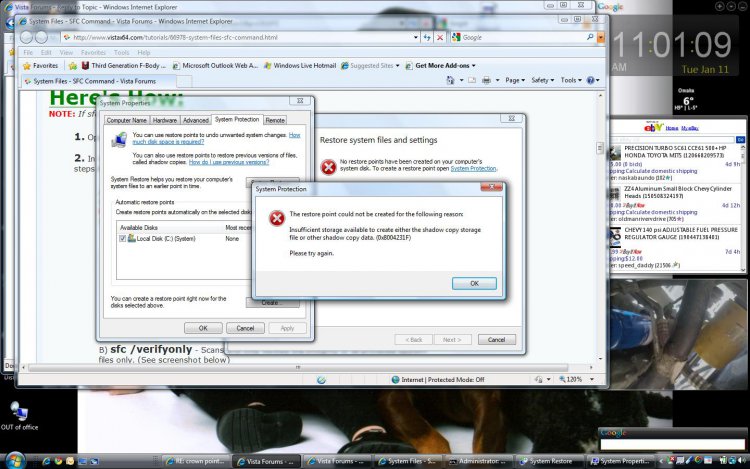Click the horizontal scrollbar of the web page
The width and height of the screenshot is (750, 469).
tap(298, 367)
